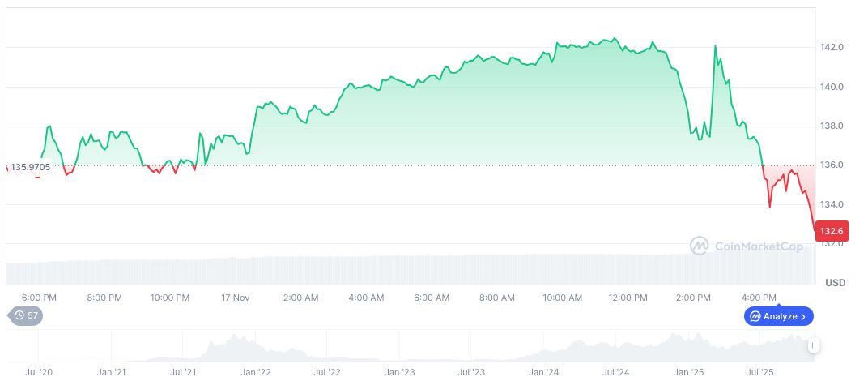Select Jul '20 on the range navigator
Viewport: 868px width, 381px height.
tap(39, 372)
